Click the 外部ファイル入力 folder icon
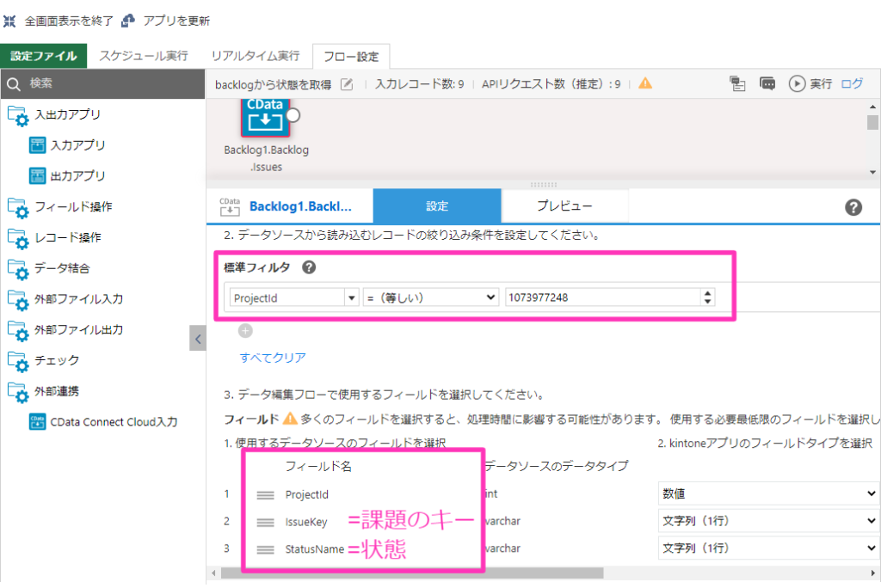The image size is (881, 588). coord(18,300)
